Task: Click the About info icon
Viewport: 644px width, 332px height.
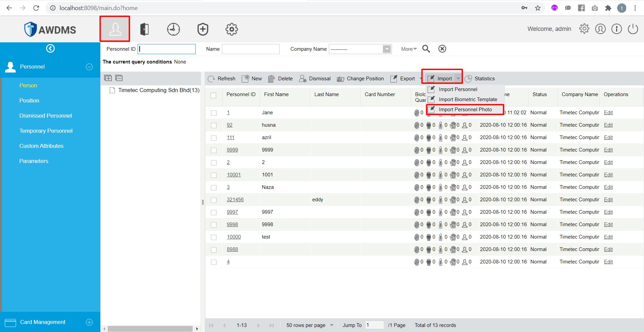Action: tap(616, 29)
